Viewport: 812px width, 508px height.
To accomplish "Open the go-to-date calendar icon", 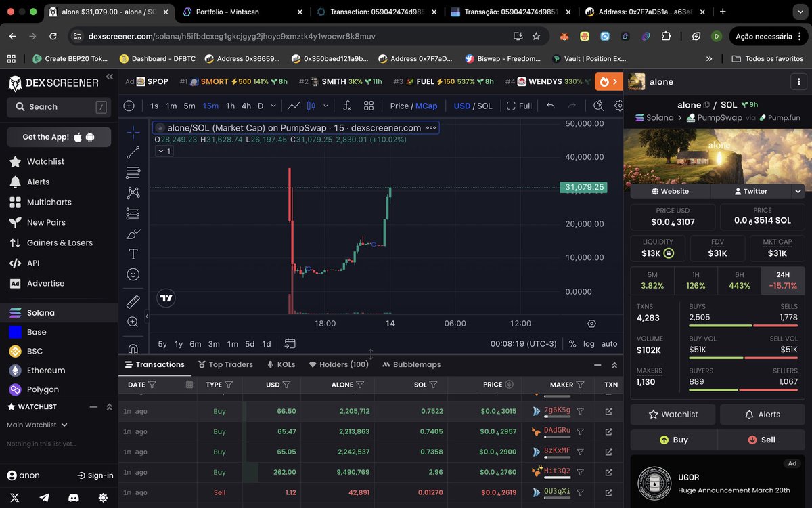I will tap(290, 343).
